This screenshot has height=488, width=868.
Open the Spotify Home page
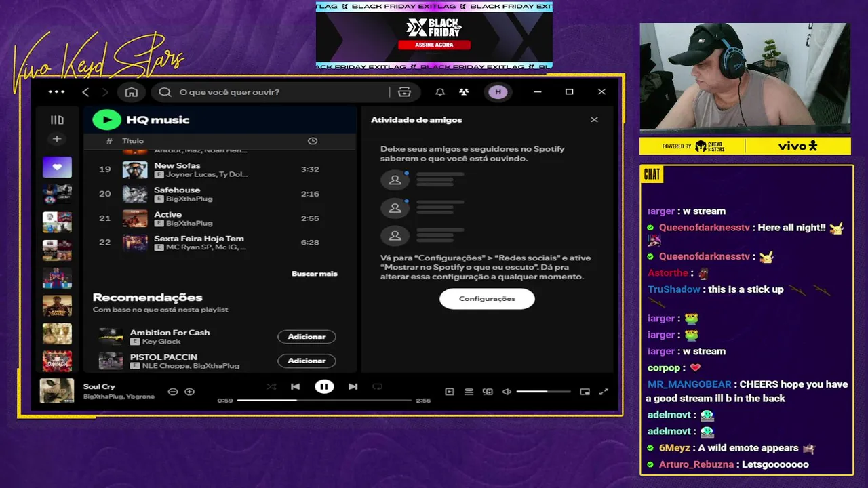(132, 92)
